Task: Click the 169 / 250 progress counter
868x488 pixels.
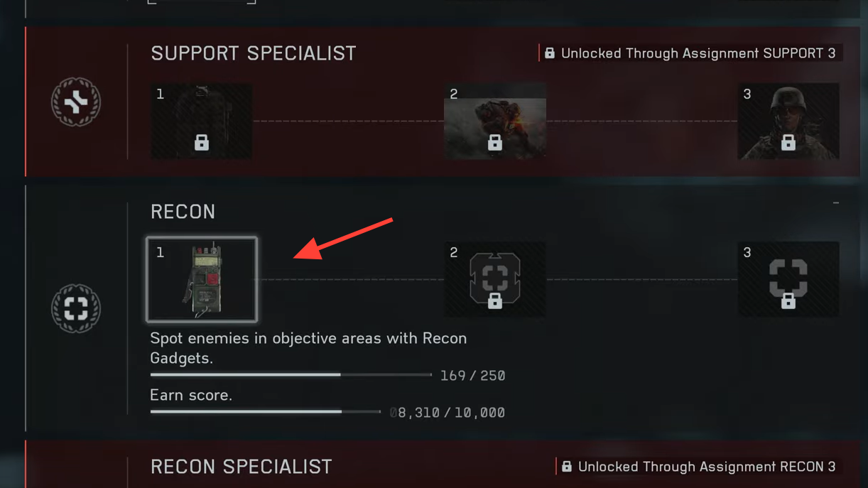Action: [x=472, y=376]
